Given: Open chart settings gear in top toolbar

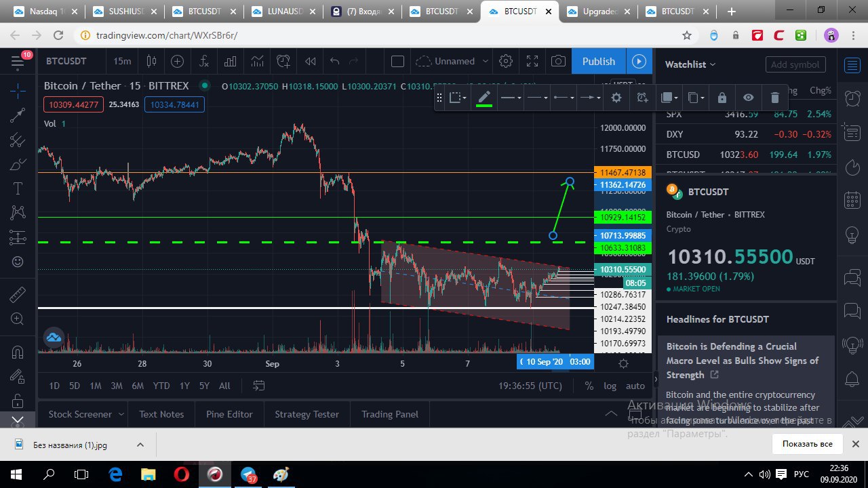Looking at the screenshot, I should click(x=505, y=62).
